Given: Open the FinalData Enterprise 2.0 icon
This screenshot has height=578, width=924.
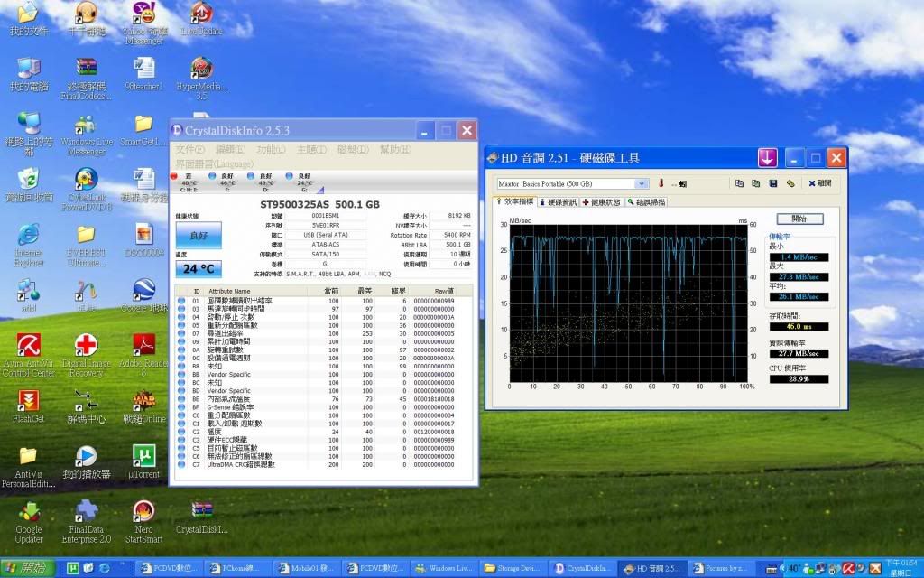Looking at the screenshot, I should pos(86,522).
